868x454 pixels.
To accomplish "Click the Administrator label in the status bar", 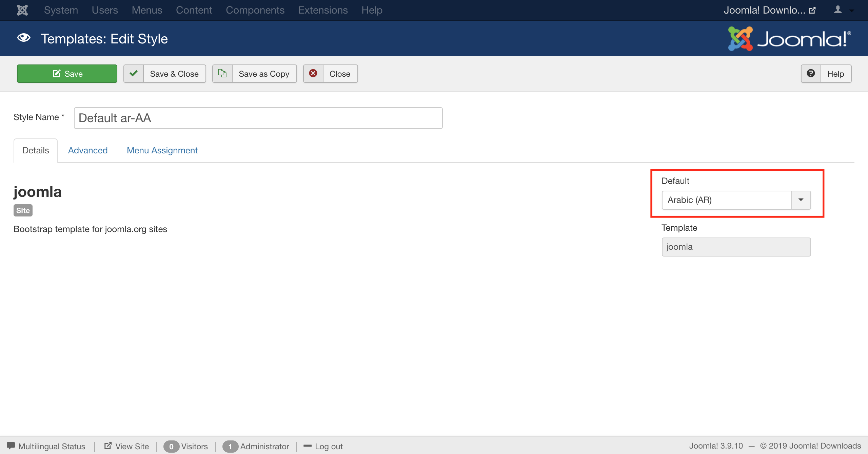I will 265,446.
